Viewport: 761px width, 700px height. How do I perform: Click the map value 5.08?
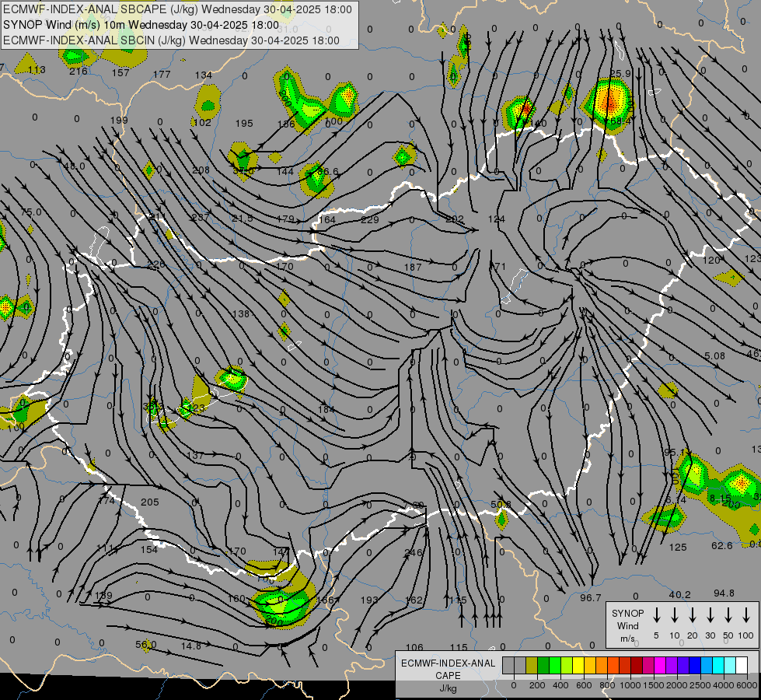pos(715,356)
